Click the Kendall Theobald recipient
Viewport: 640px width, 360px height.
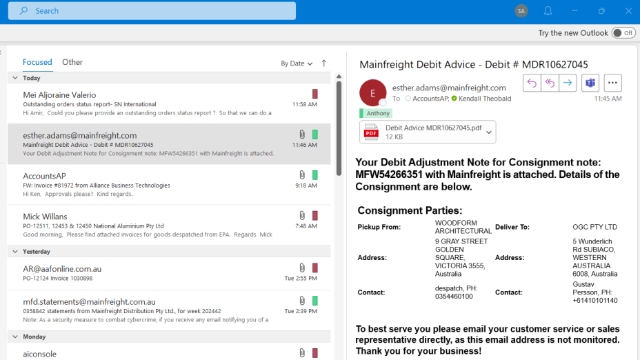484,98
